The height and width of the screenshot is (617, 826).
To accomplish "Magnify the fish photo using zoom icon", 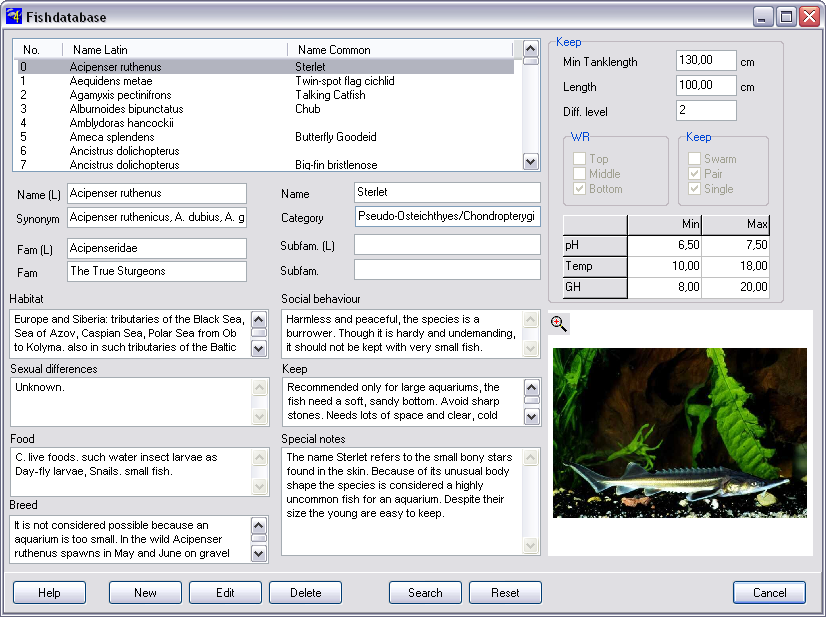I will tap(559, 323).
